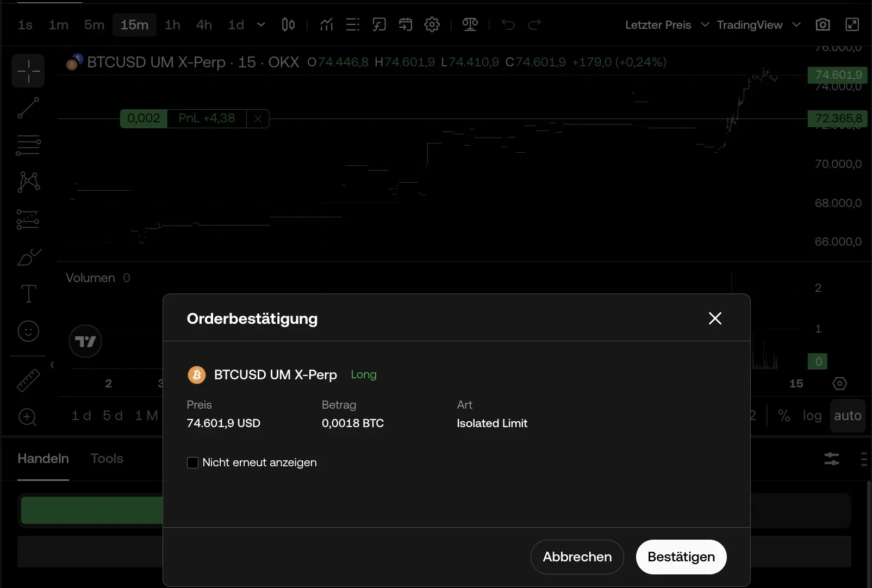Viewport: 872px width, 588px height.
Task: Cancel the order with Abbrechen
Action: pyautogui.click(x=577, y=556)
